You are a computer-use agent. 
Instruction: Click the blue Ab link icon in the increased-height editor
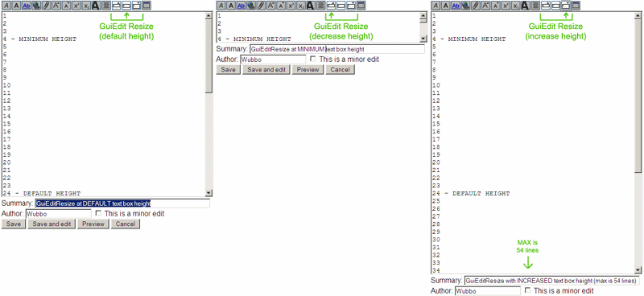click(x=456, y=6)
